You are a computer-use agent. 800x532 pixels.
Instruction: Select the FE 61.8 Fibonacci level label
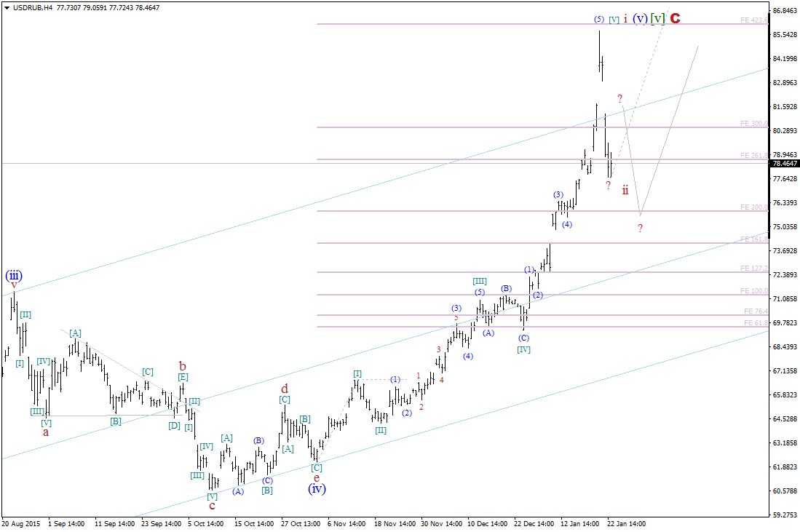(756, 323)
